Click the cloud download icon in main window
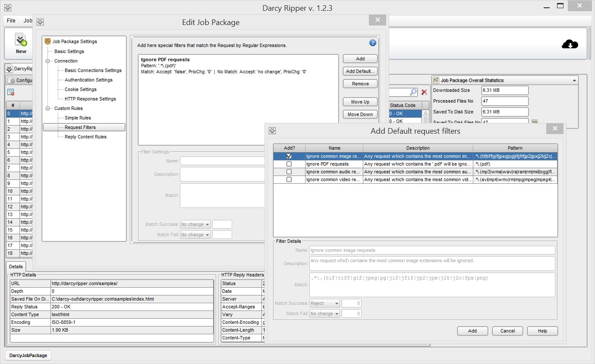The image size is (595, 364). 570,44
